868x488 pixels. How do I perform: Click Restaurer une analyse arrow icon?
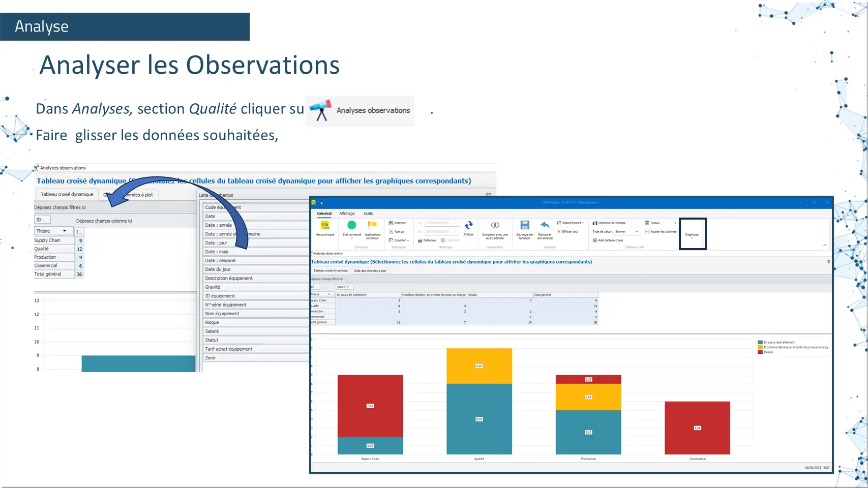(x=545, y=225)
